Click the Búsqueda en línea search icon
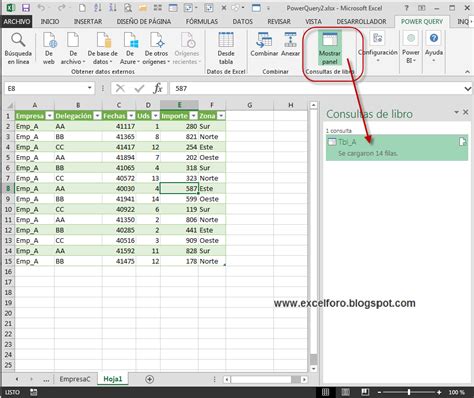Viewport: 474px width, 398px height. coord(18,48)
